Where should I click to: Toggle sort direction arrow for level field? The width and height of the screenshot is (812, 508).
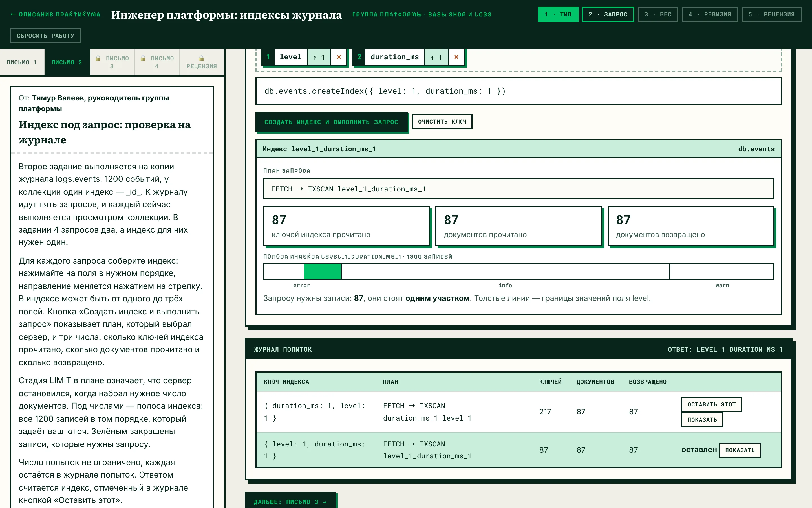coord(319,57)
